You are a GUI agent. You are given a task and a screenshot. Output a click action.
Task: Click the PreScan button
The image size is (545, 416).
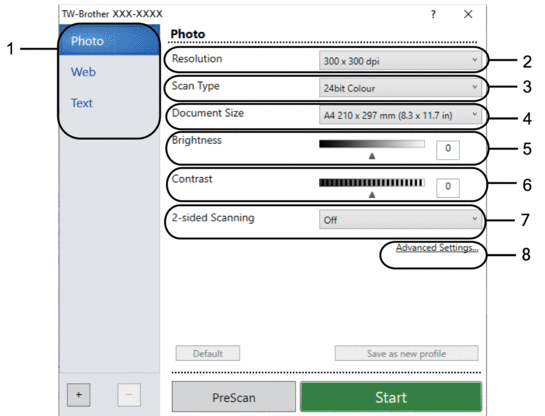pyautogui.click(x=234, y=397)
